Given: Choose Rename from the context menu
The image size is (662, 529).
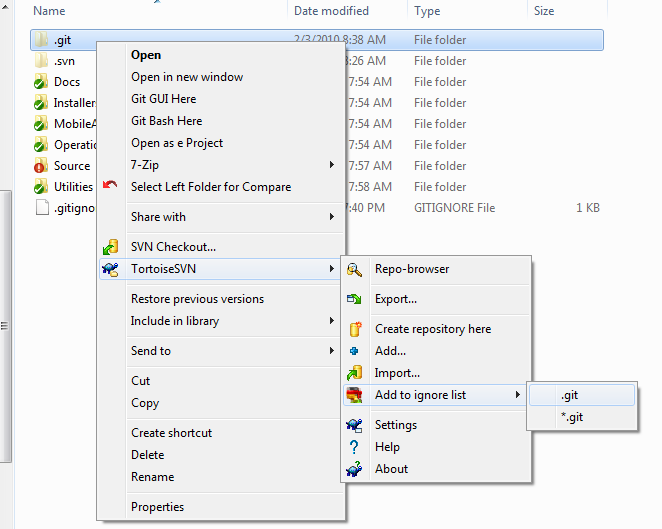Looking at the screenshot, I should [x=221, y=477].
